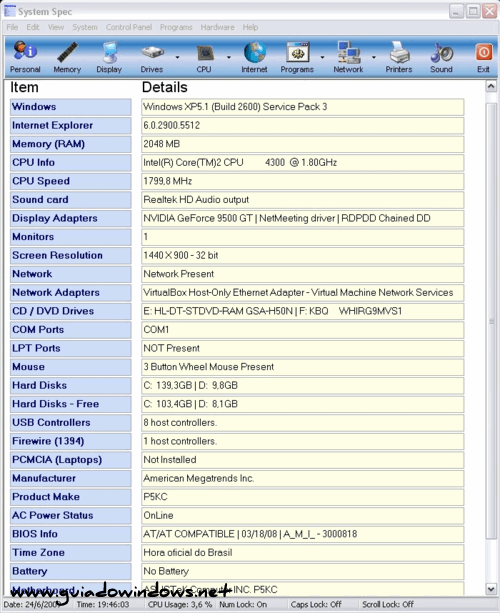Expand the dropdown arrow next to Network
The image size is (500, 613).
(x=374, y=57)
